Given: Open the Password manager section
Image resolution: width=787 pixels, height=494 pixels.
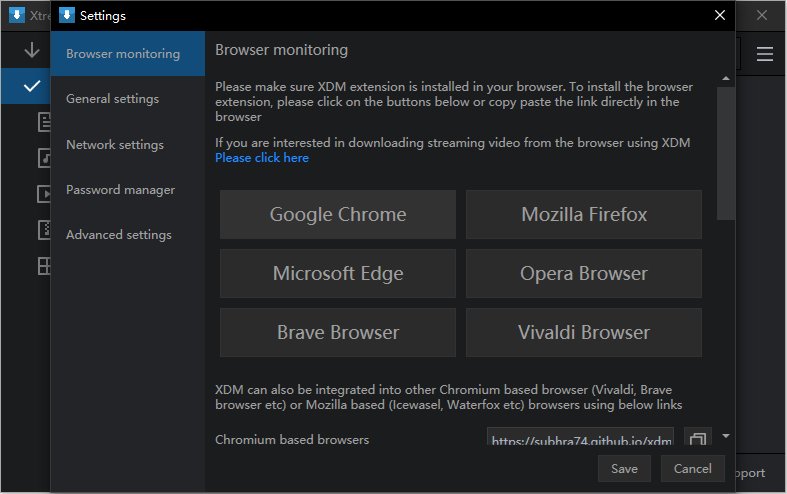Looking at the screenshot, I should point(120,190).
